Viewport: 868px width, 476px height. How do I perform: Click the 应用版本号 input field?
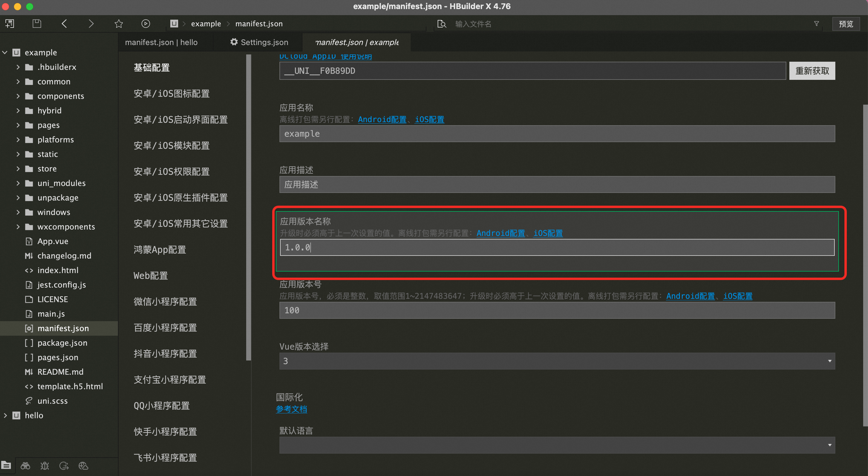557,310
